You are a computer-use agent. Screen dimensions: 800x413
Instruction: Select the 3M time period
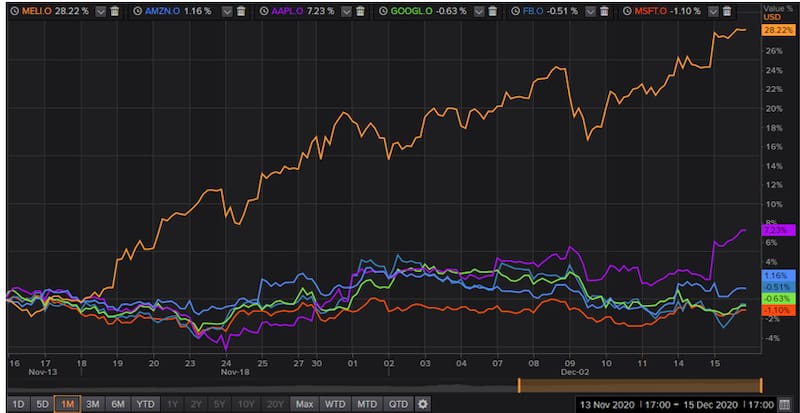(92, 404)
